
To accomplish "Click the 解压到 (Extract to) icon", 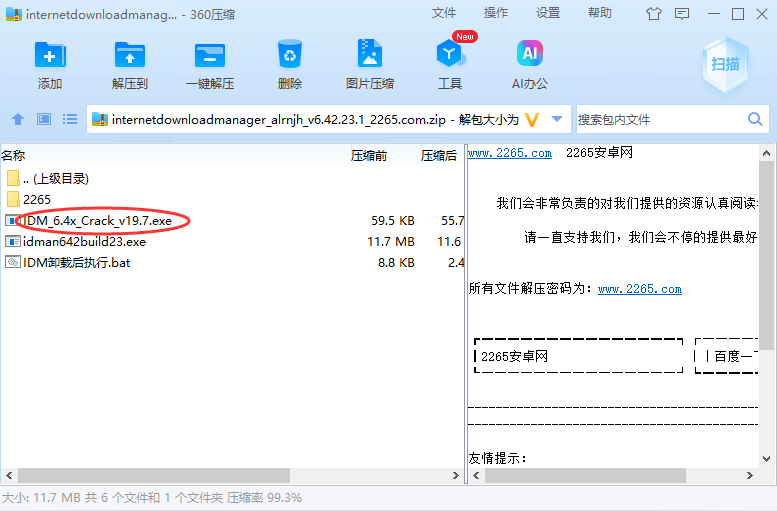I will tap(130, 55).
